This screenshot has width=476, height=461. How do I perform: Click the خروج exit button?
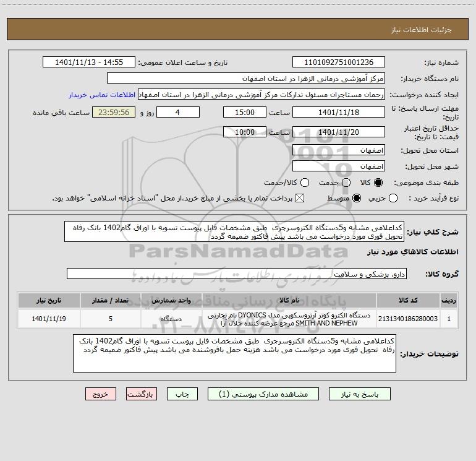tap(101, 394)
